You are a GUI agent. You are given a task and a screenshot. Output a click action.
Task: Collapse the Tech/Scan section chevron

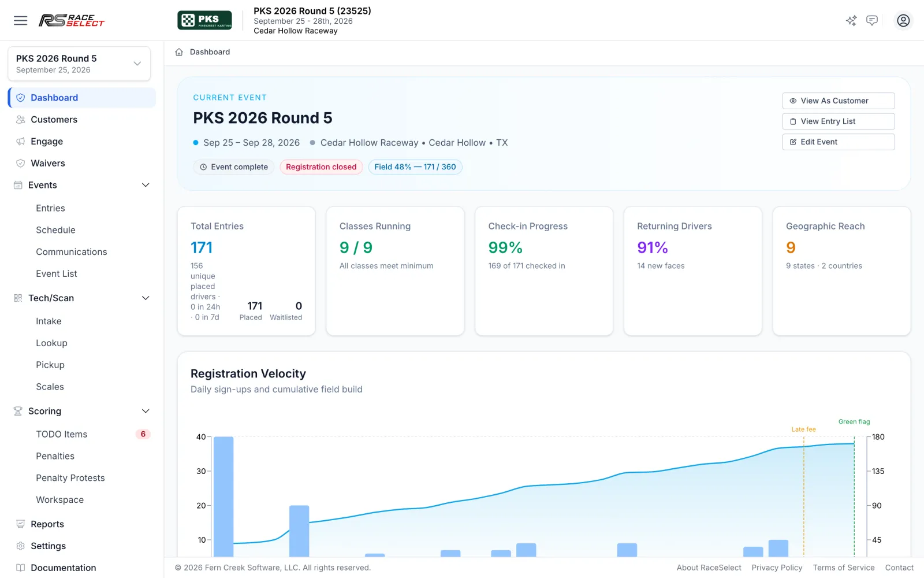coord(146,298)
